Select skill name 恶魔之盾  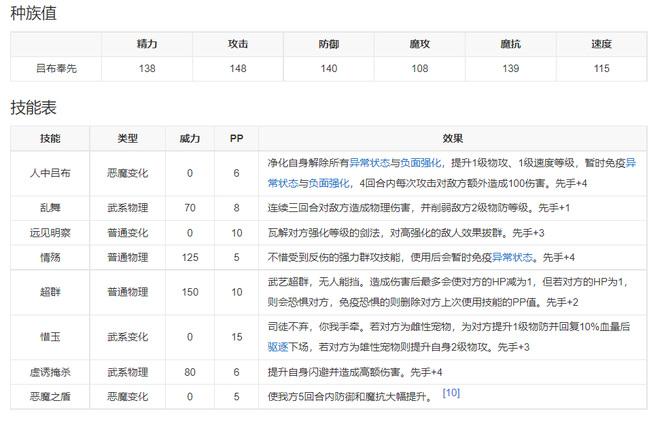[x=50, y=397]
